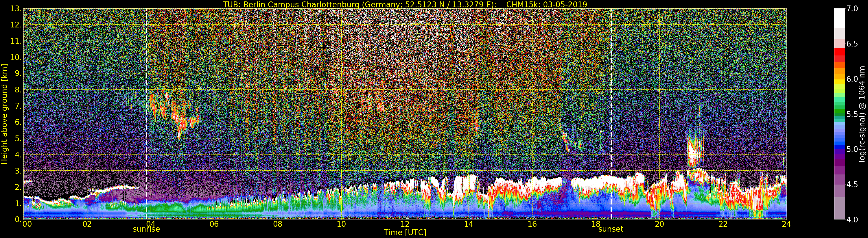
Task: Click the white dashed sunrise line
Action: pos(146,114)
